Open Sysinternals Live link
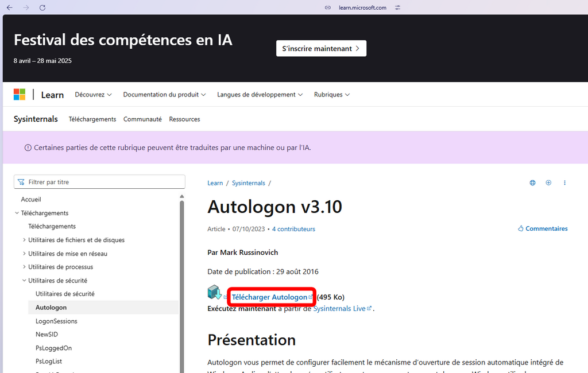 coord(342,309)
